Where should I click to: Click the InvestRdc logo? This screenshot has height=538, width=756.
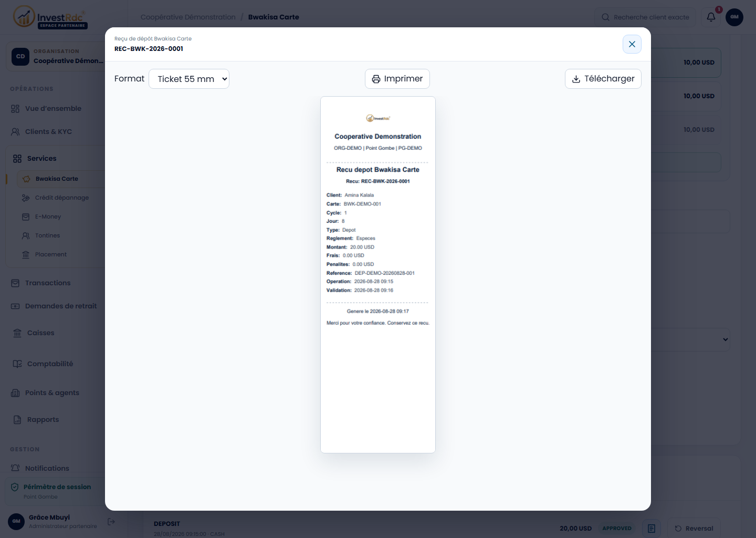[50, 17]
